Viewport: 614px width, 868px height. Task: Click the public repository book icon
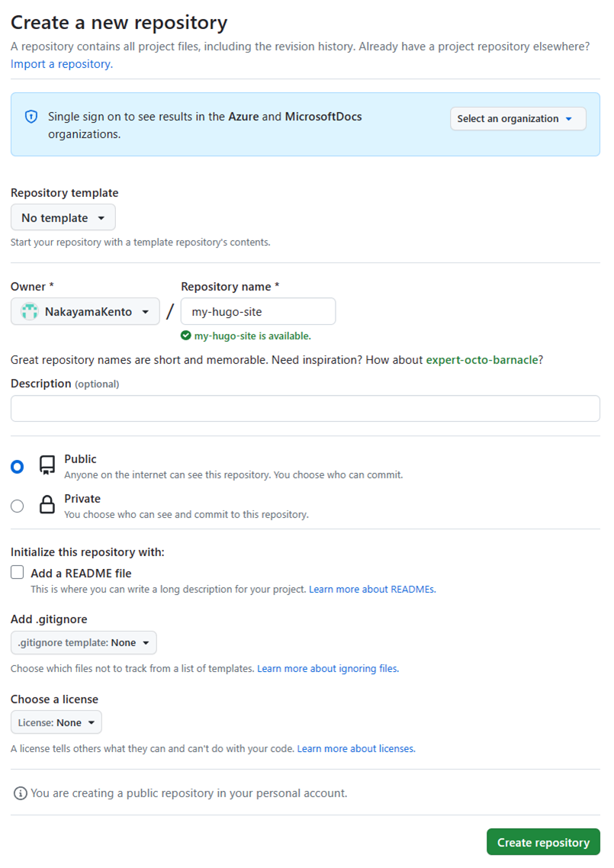pyautogui.click(x=47, y=465)
